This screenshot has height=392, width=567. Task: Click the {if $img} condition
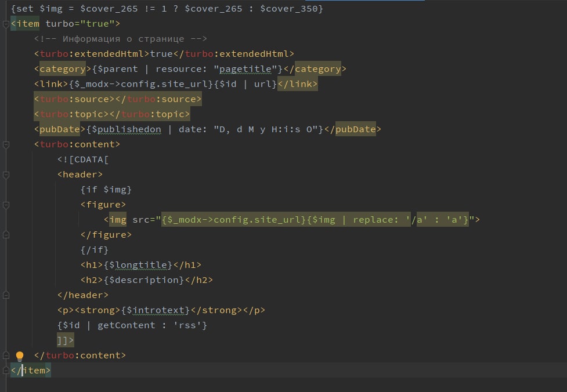pyautogui.click(x=106, y=190)
